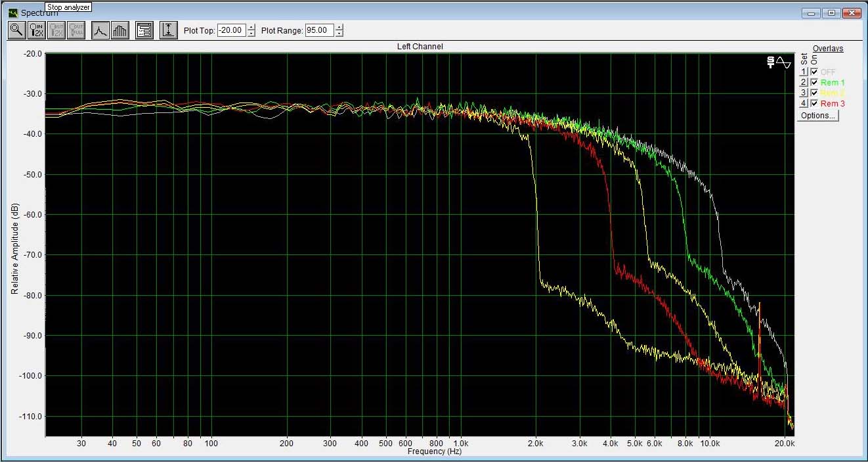Screen dimensions: 868x462
Task: Uncheck the yellow overlay 3 checkbox
Action: coord(814,93)
